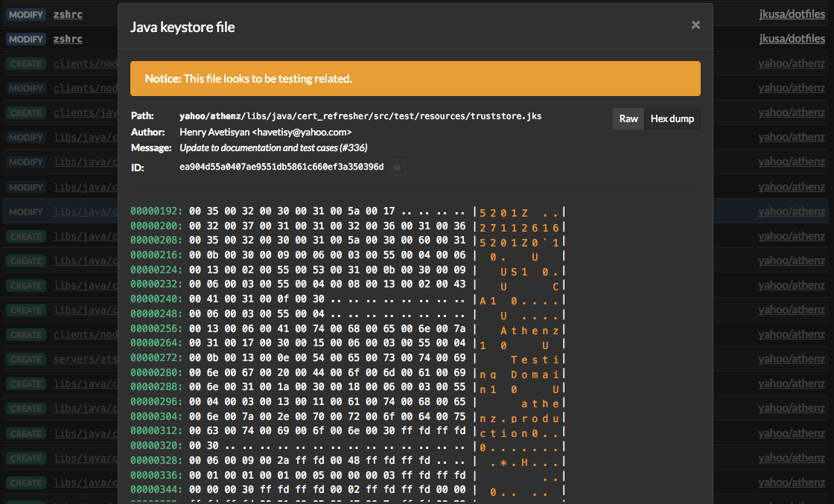Click the MODIFY badge beside topmost zshrc
Image resolution: width=834 pixels, height=504 pixels.
[x=26, y=14]
